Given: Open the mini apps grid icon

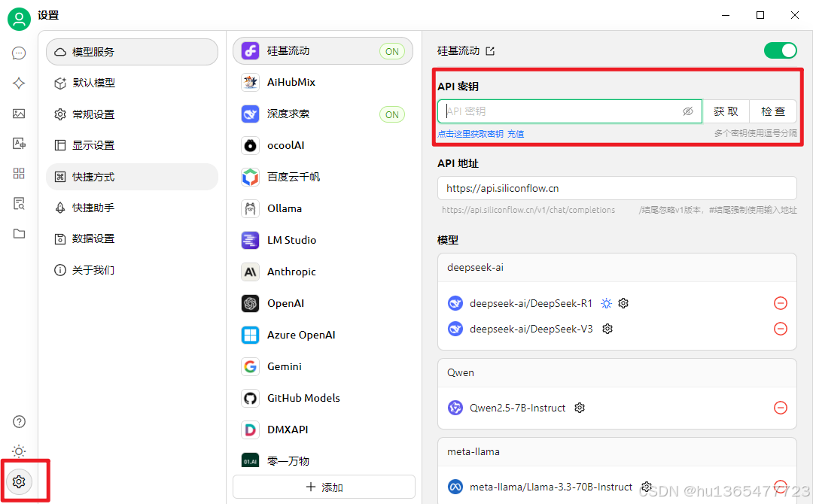Looking at the screenshot, I should [19, 174].
